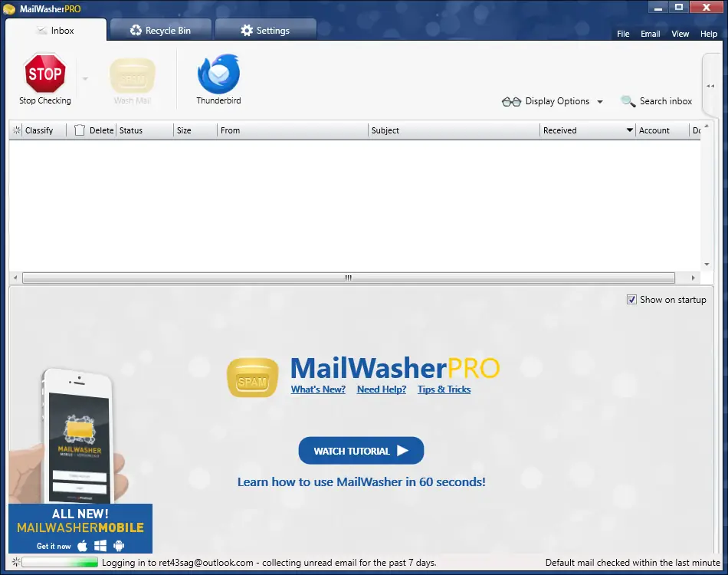
Task: Click the Watch Tutorial button
Action: (x=361, y=451)
